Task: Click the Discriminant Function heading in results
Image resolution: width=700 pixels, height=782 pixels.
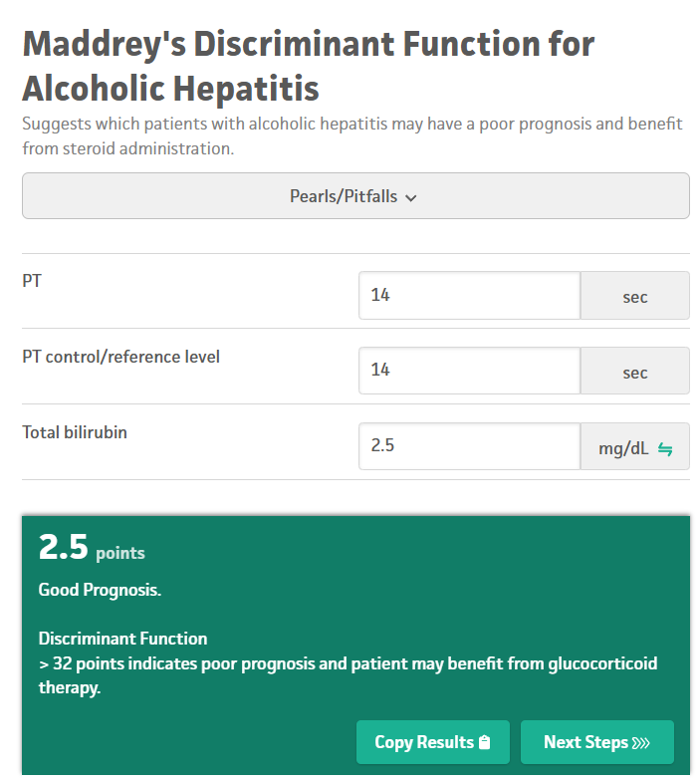Action: pos(122,639)
